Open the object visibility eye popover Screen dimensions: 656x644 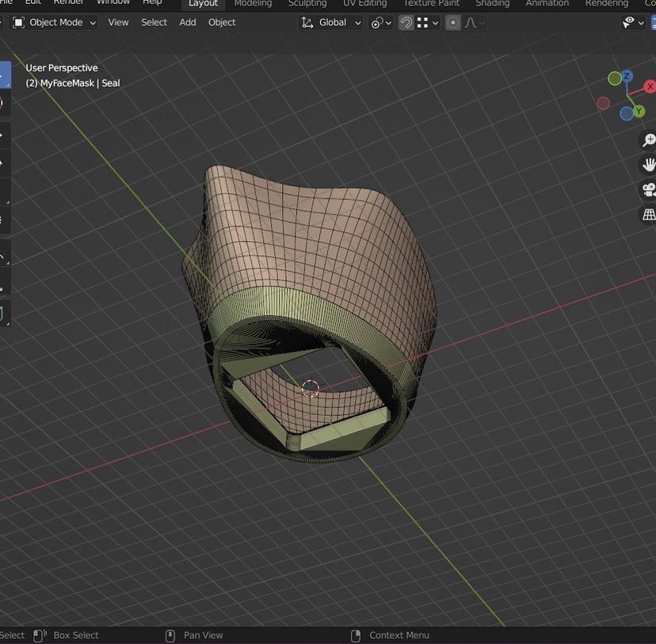(631, 23)
